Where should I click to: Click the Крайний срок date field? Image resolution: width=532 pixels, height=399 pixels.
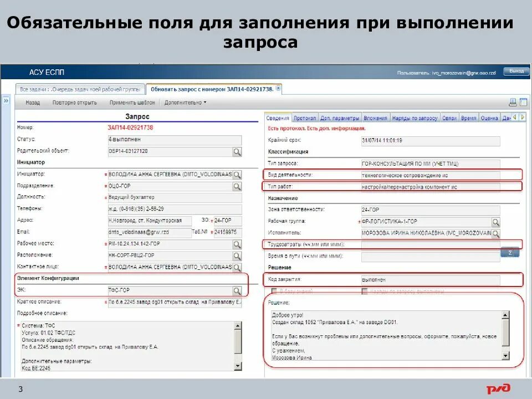coord(431,141)
